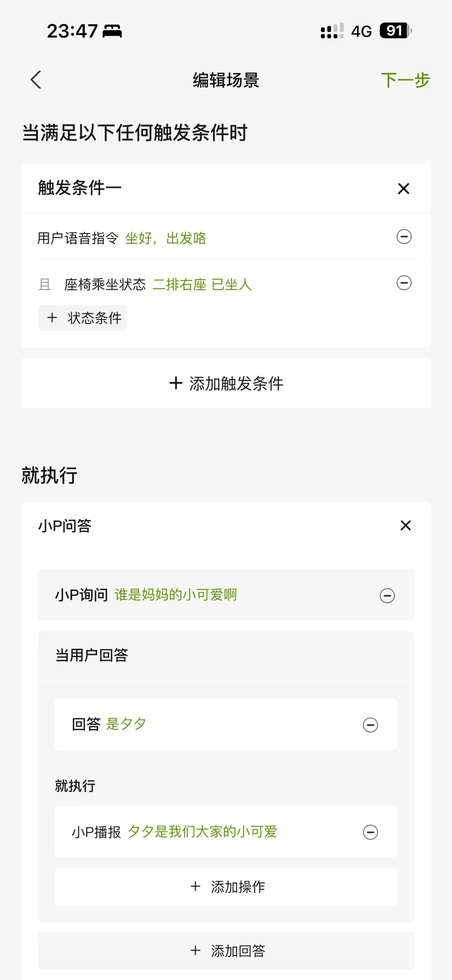
Task: Tap 下一步 to proceed
Action: (x=405, y=80)
